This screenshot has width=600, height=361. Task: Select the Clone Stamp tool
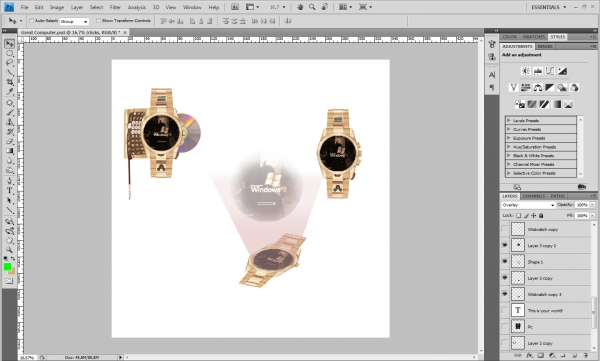tap(10, 122)
